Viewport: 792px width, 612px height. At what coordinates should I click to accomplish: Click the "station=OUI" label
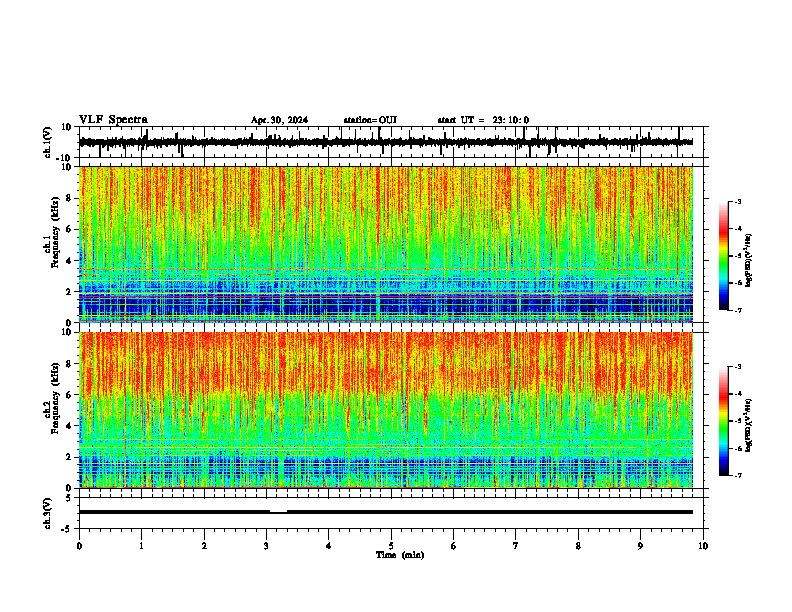[x=370, y=120]
